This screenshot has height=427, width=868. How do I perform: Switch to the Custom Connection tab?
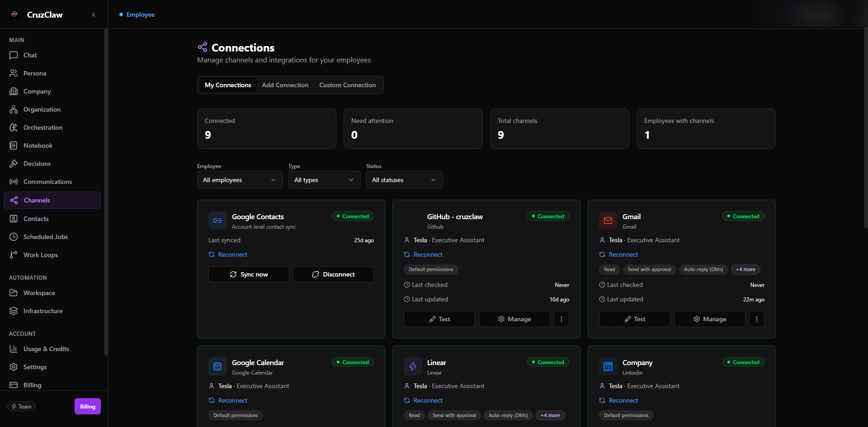coord(348,85)
